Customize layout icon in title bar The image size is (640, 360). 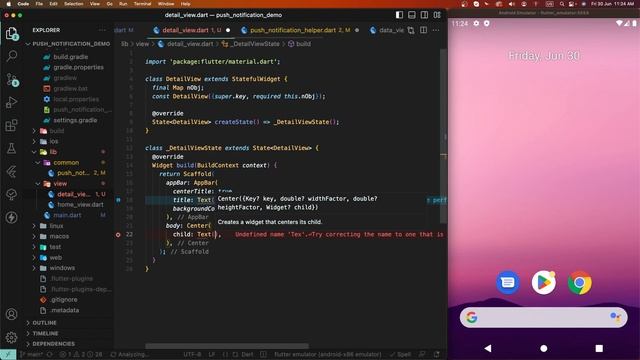point(437,15)
